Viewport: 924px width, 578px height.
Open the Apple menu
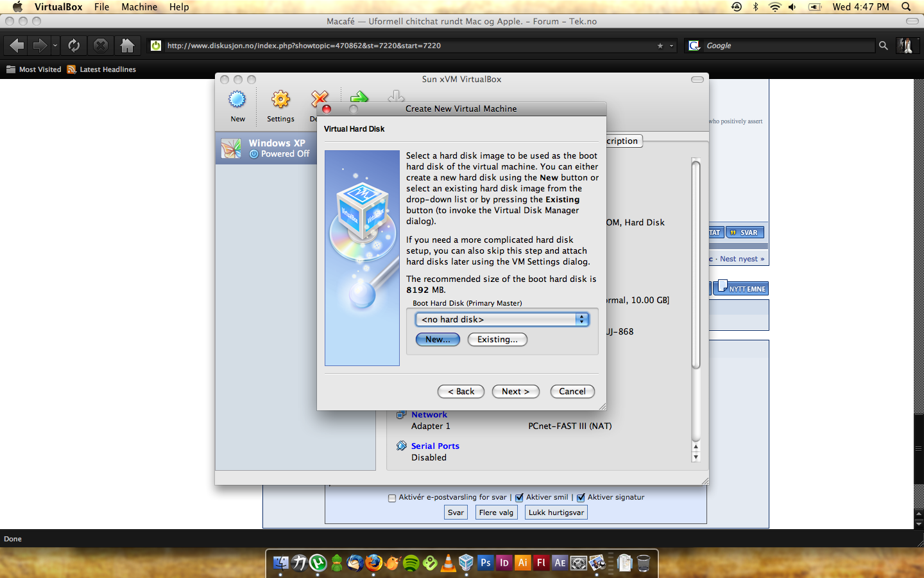[x=17, y=7]
